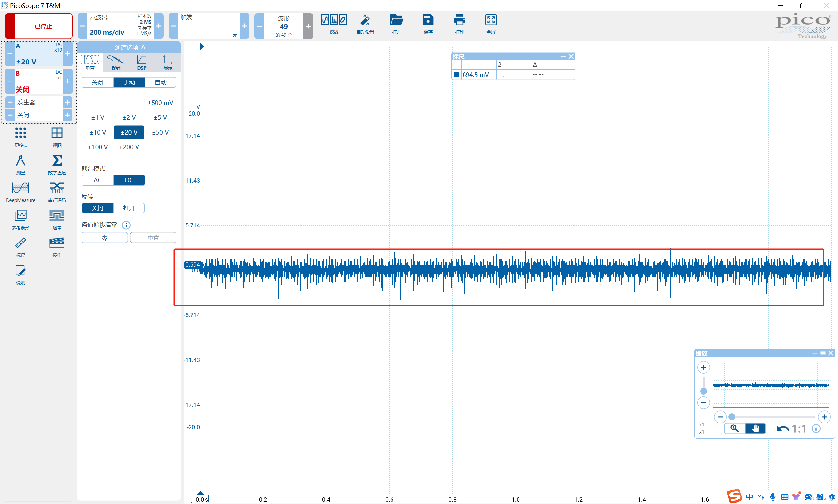Switch to the Probe (探针) tab
The width and height of the screenshot is (838, 504).
[x=116, y=63]
